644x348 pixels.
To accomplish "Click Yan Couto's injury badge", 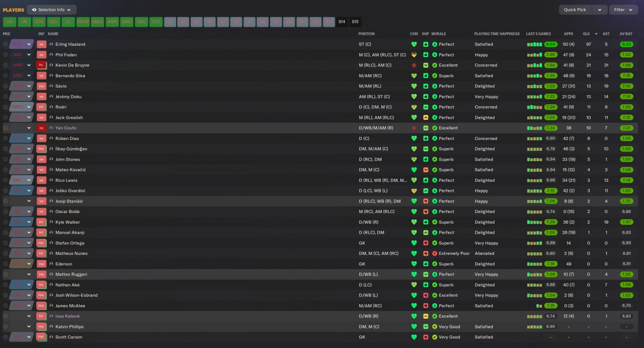I will coord(41,128).
